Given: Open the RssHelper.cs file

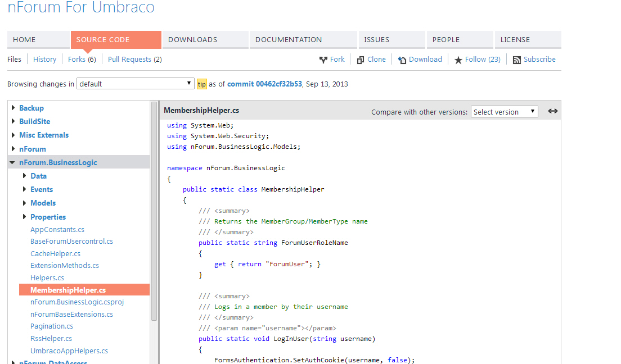Looking at the screenshot, I should coord(51,338).
